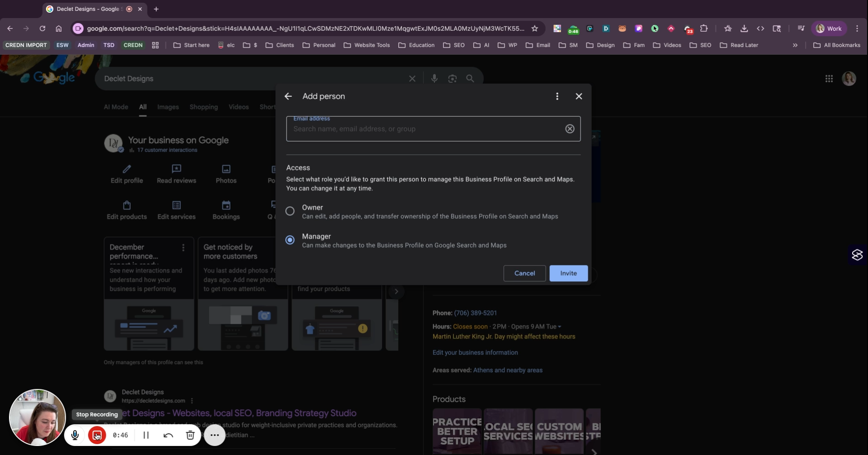Select the Owner radio button

pyautogui.click(x=290, y=211)
